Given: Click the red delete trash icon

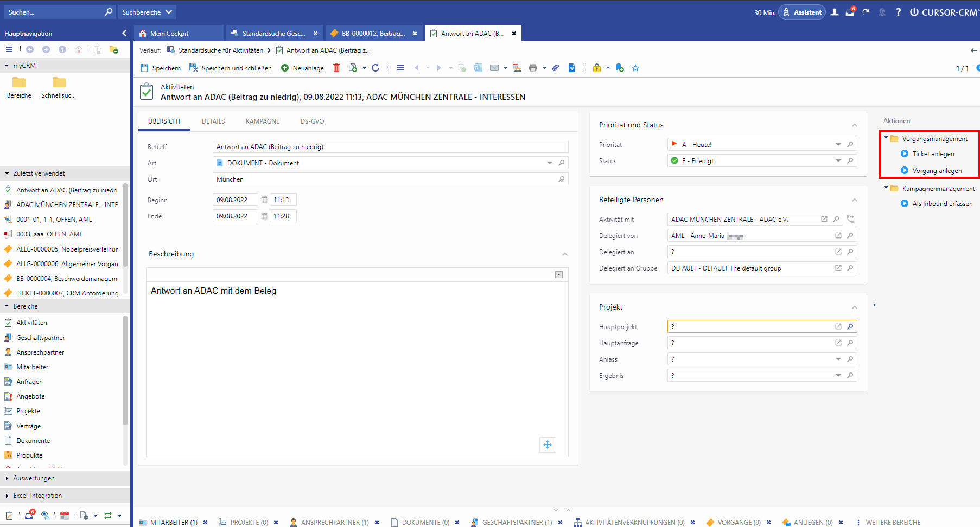Looking at the screenshot, I should pyautogui.click(x=336, y=68).
